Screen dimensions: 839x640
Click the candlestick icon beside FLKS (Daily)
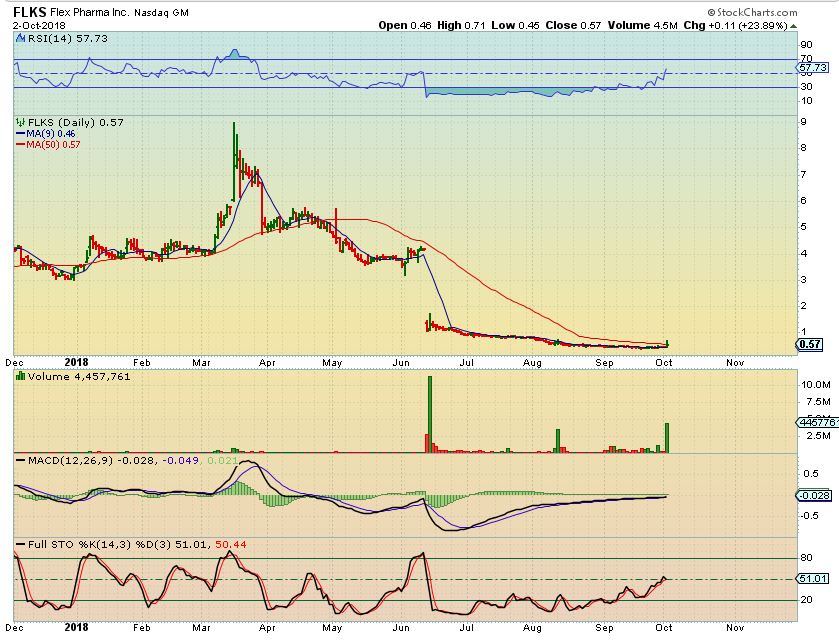click(x=19, y=122)
